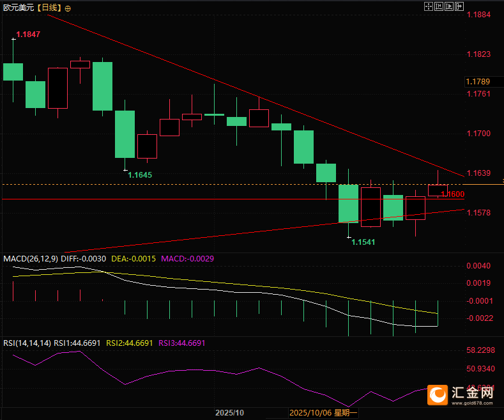Click the DIFF:-0.0030 value
Viewport: 504px width, 420px height.
coord(83,259)
